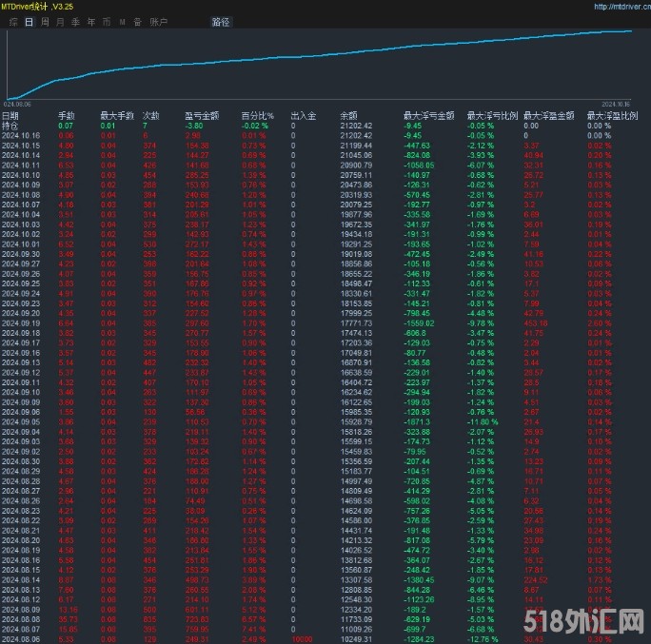The image size is (651, 644).
Task: Click the 日期 column header
Action: (x=10, y=115)
